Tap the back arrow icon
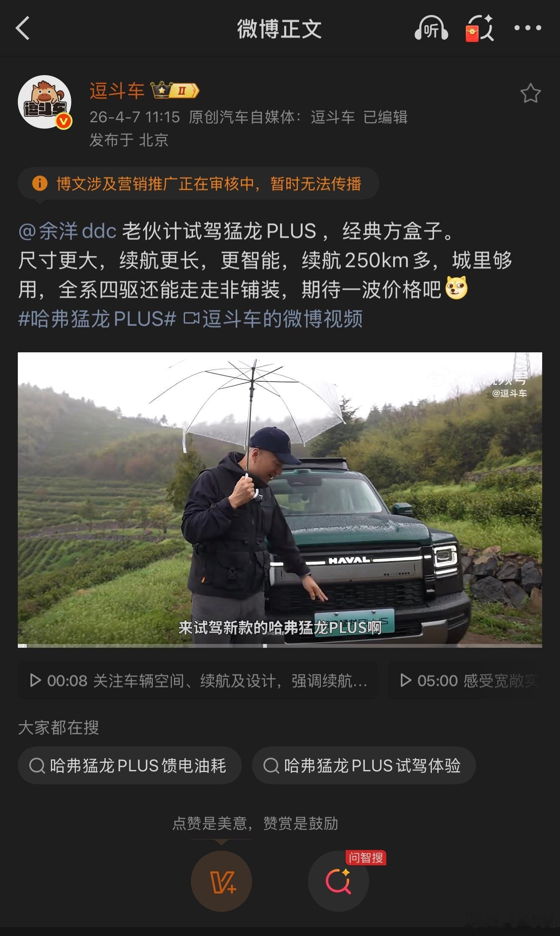The height and width of the screenshot is (936, 560). point(23,28)
